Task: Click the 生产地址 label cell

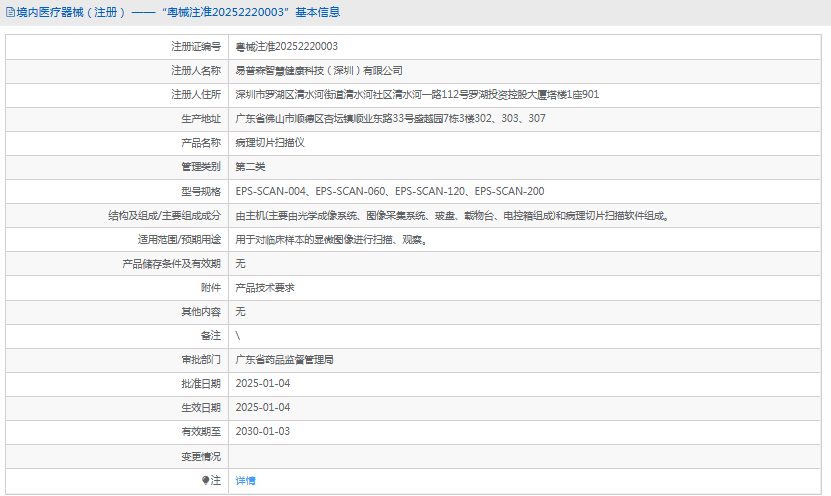Action: tap(117, 119)
